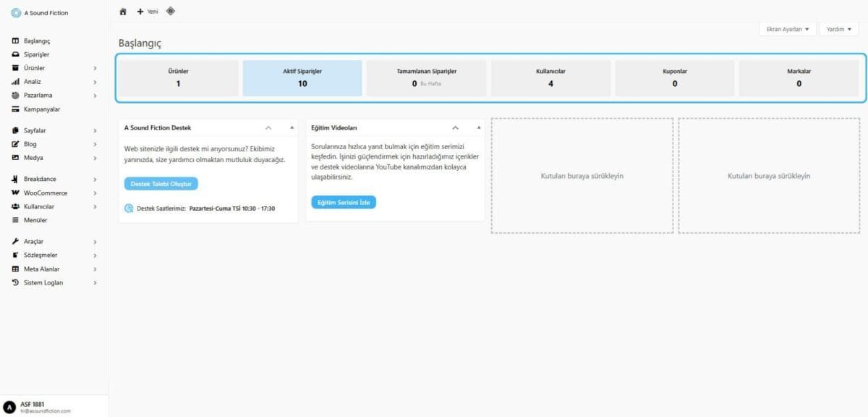This screenshot has height=417, width=868.
Task: Click the home icon in top toolbar
Action: 123,12
